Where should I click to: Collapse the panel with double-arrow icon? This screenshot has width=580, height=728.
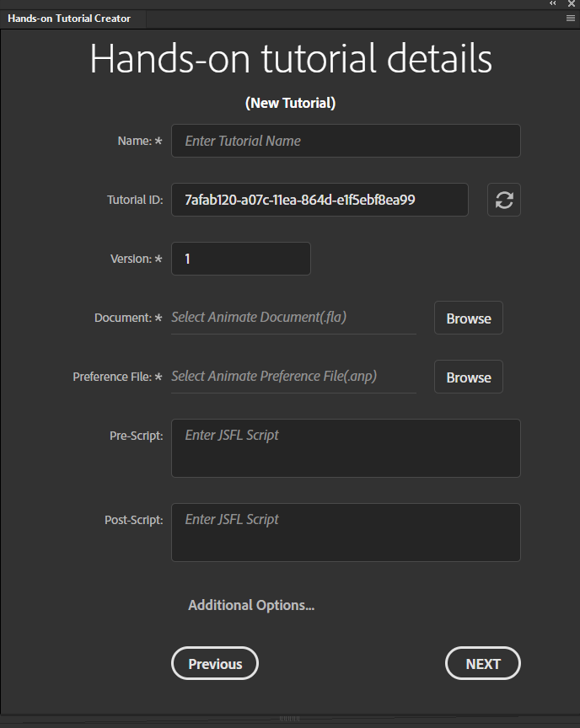point(553,4)
